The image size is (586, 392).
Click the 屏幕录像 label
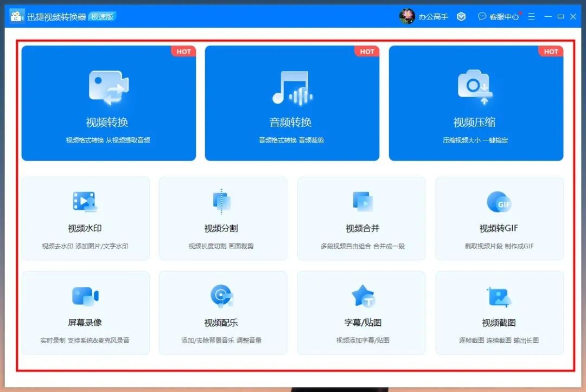(85, 323)
